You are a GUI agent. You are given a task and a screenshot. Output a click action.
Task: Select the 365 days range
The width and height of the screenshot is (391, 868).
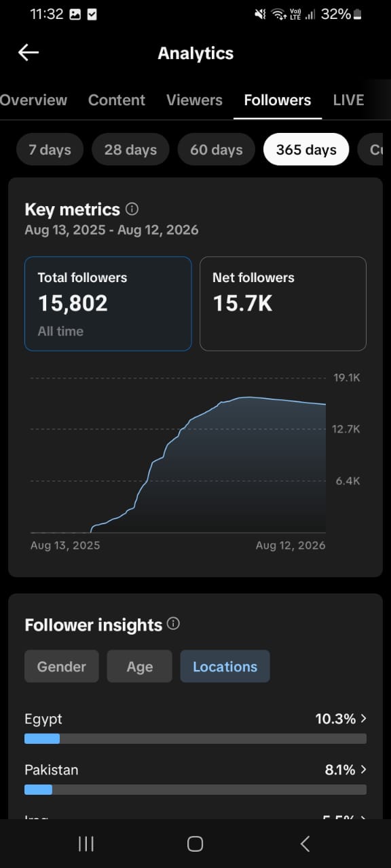click(306, 150)
